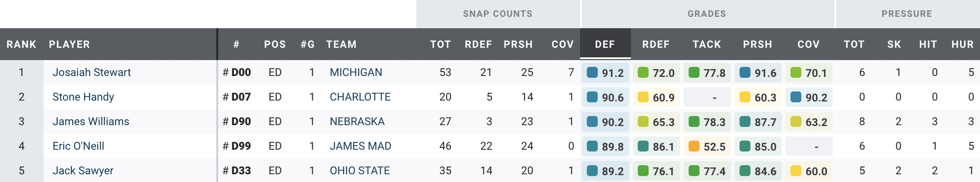Click the yellow 60.9 RDEF grade swatch
The height and width of the screenshot is (182, 980).
tap(643, 97)
